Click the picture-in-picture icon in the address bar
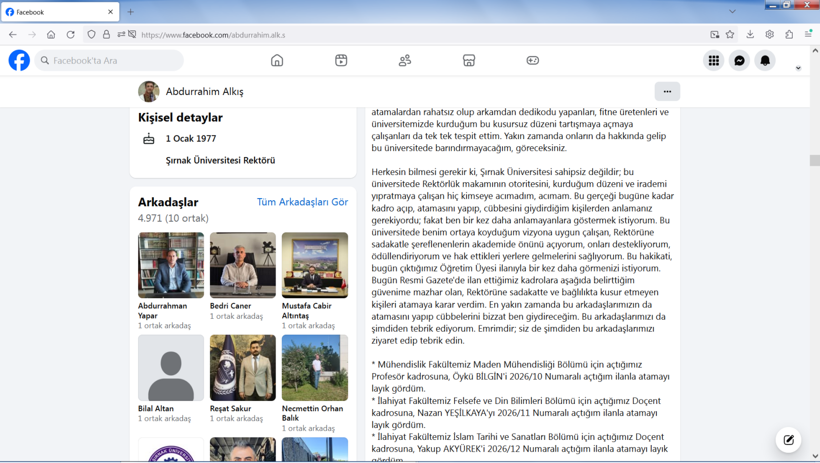 pos(714,35)
